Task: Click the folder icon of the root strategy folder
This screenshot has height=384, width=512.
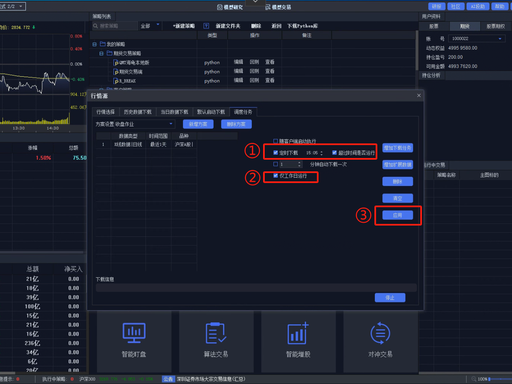Action: coord(103,44)
